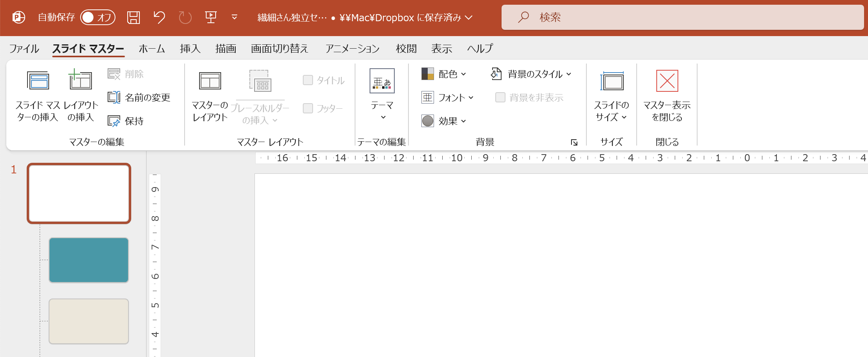Open the File (ファイル) menu tab
The height and width of the screenshot is (357, 868).
click(x=24, y=49)
